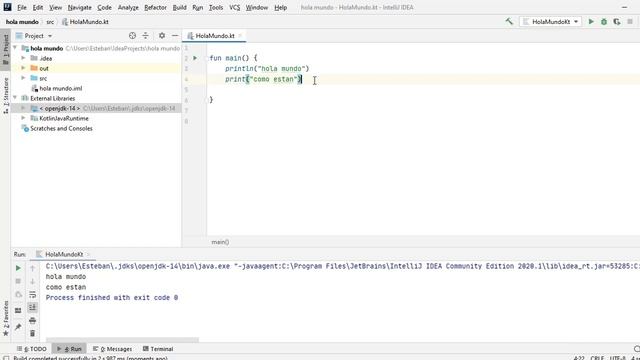640x360 pixels.
Task: Open the Tools menu
Action: tap(216, 7)
